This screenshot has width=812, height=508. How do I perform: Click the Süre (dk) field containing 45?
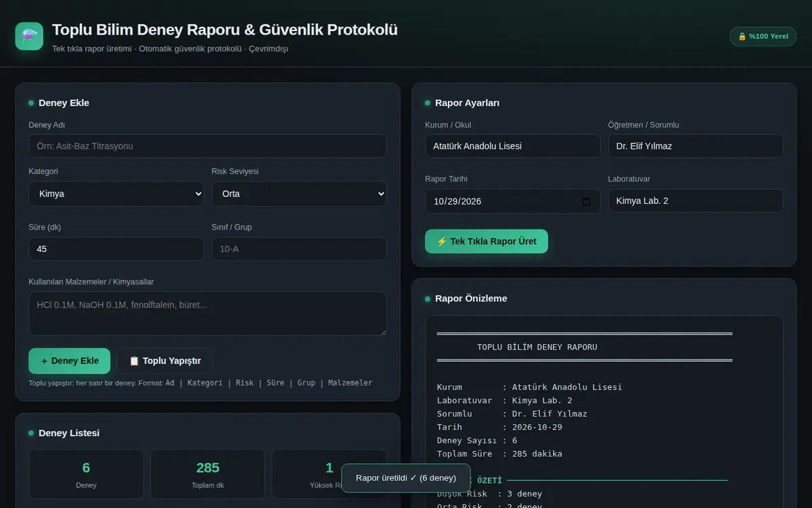pos(116,249)
